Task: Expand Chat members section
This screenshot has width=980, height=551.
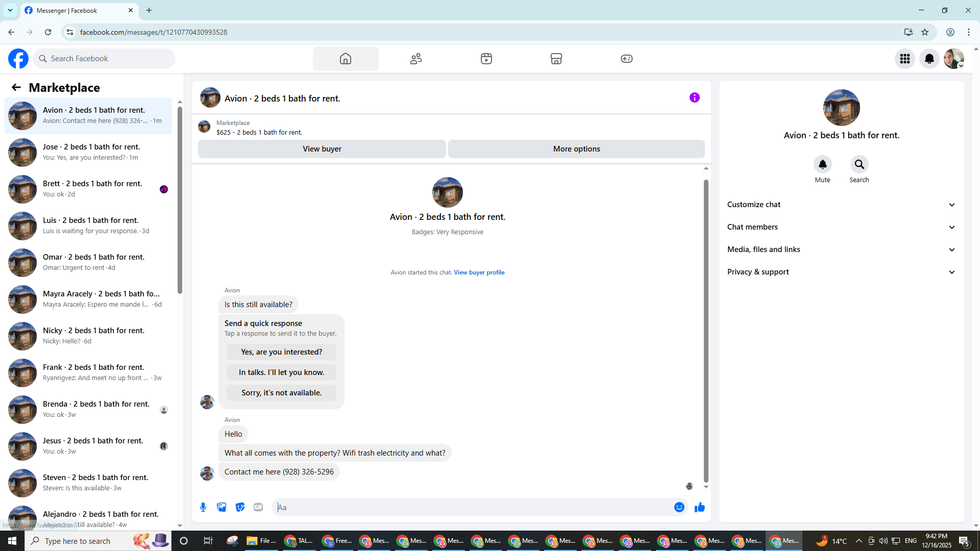Action: [841, 227]
